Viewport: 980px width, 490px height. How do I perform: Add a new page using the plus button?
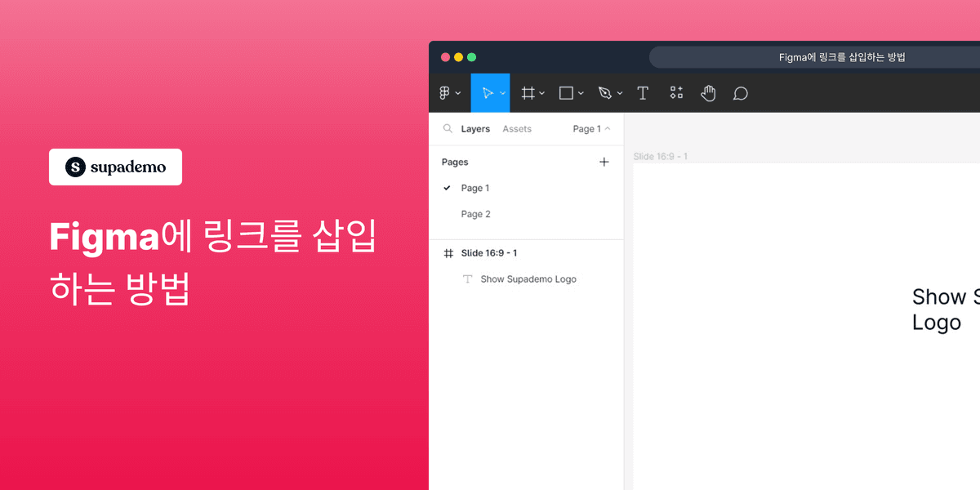point(604,162)
